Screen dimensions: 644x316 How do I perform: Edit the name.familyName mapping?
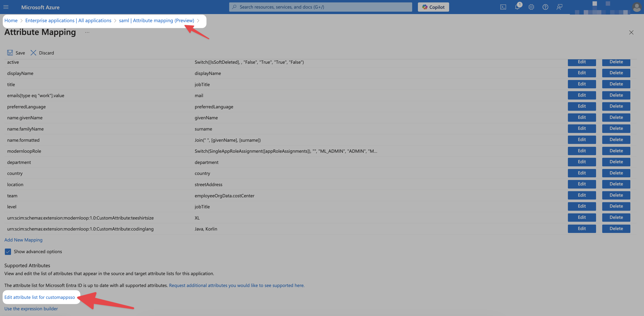582,128
